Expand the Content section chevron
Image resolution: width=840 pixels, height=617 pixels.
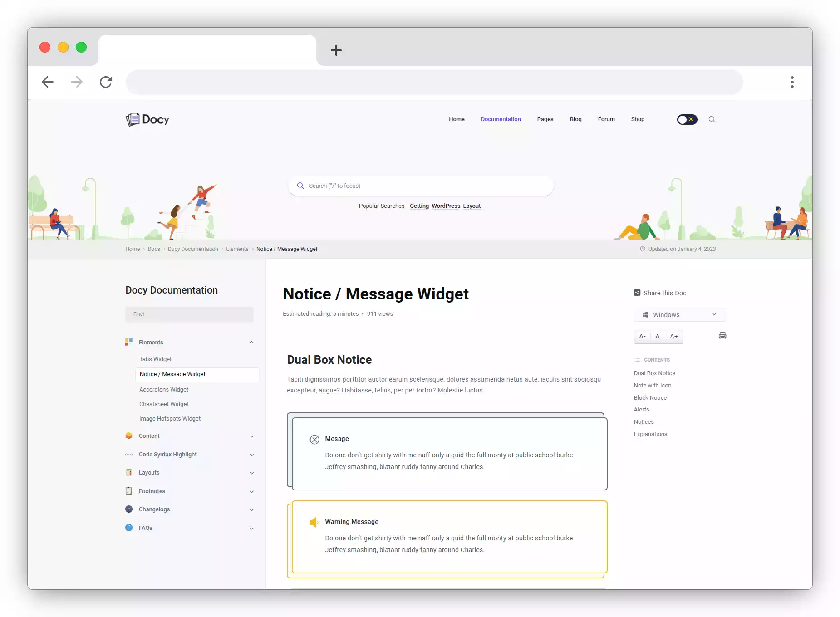pos(251,436)
